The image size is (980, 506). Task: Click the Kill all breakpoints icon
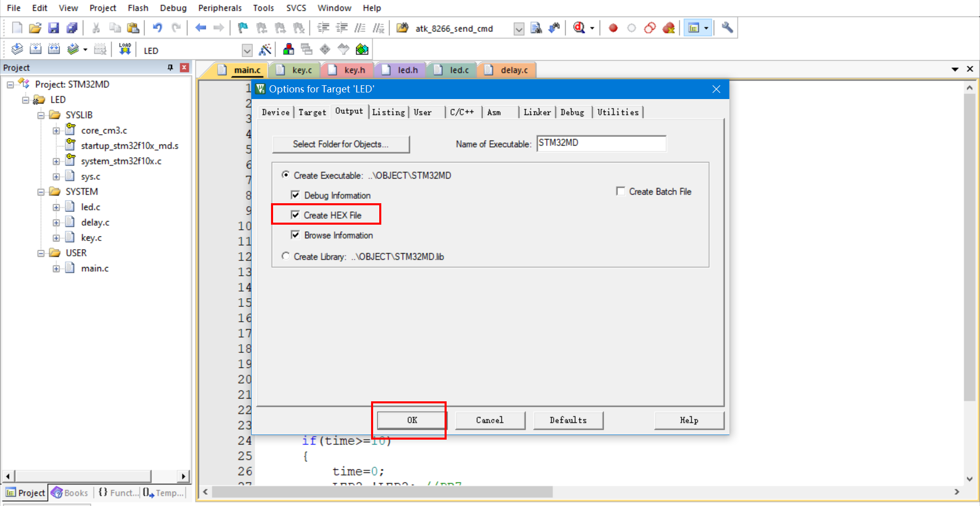pos(668,28)
